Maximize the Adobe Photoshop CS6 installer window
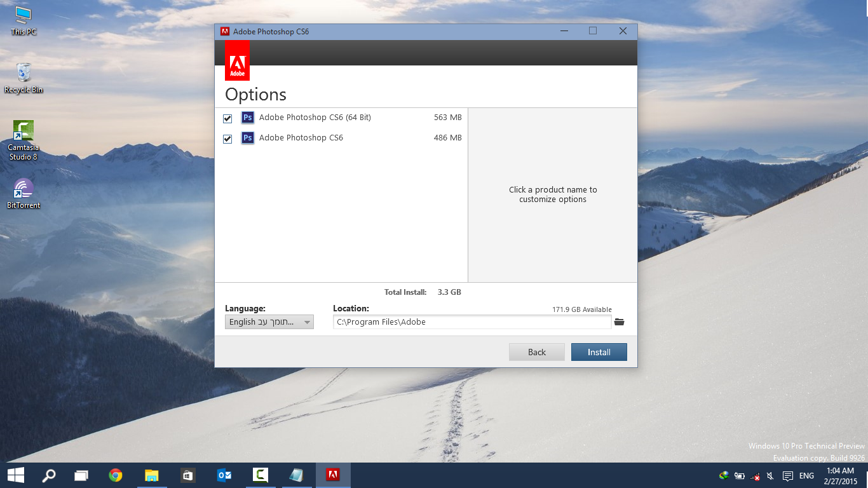Image resolution: width=868 pixels, height=488 pixels. tap(593, 31)
